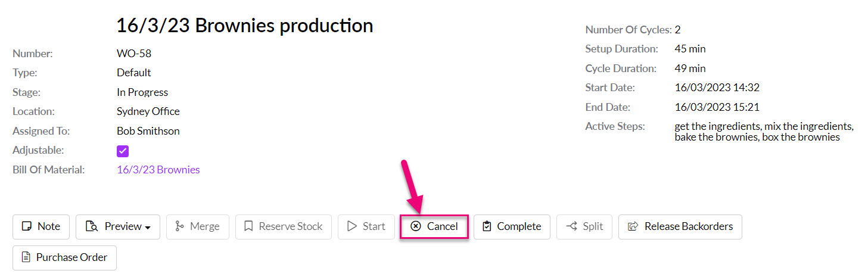868x280 pixels.
Task: Click the 16/3/23 Brownies production title
Action: pyautogui.click(x=245, y=26)
